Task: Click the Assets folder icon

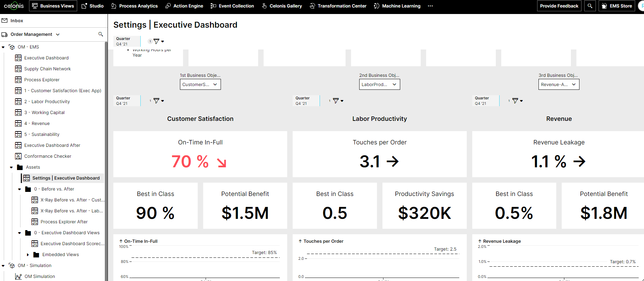Action: [x=20, y=167]
